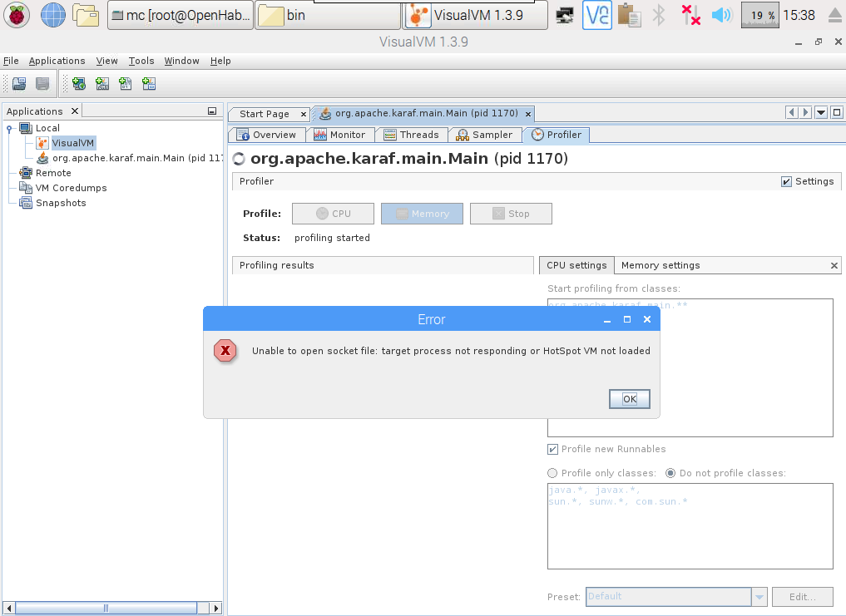
Task: Select Do not profile classes option
Action: point(670,473)
